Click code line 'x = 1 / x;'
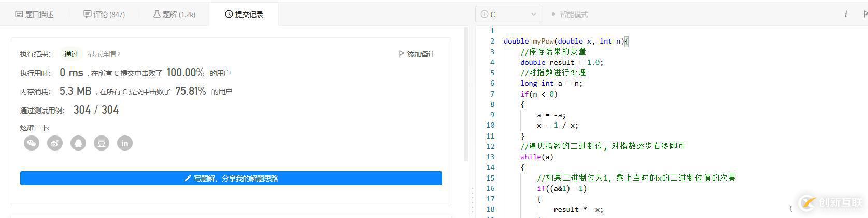This screenshot has width=868, height=218. tap(558, 125)
